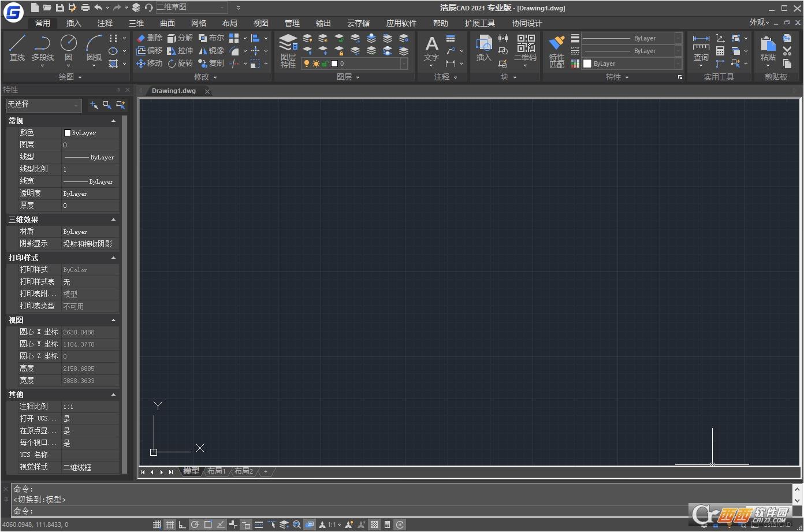804x532 pixels.
Task: Open the 注释 ribbon tab
Action: click(x=105, y=23)
